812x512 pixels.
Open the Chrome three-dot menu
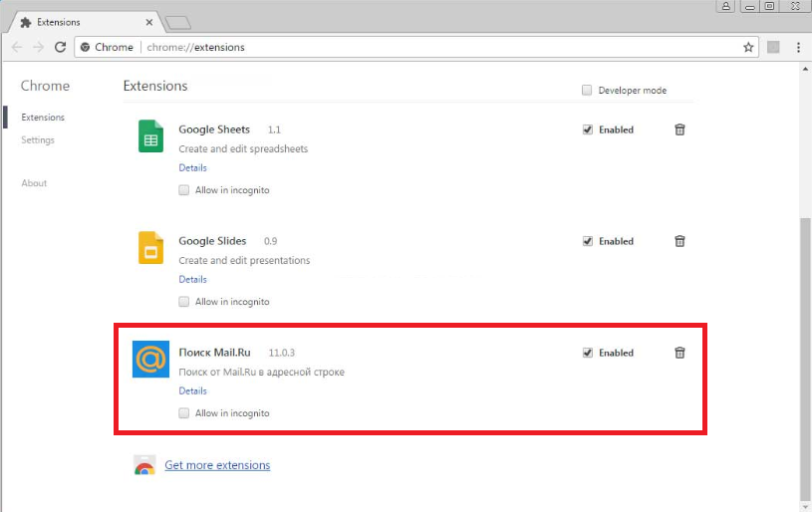(798, 47)
